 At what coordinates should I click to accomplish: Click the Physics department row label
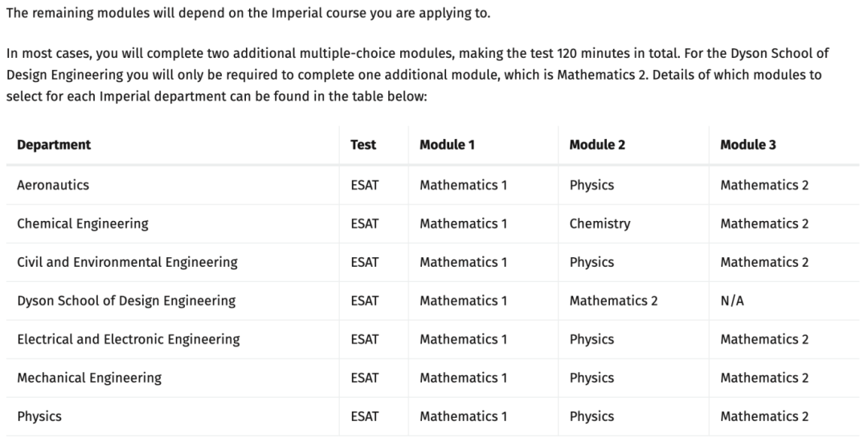coord(39,416)
